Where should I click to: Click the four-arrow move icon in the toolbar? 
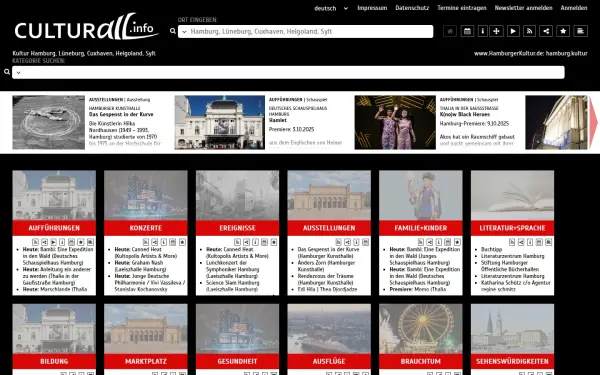(496, 31)
